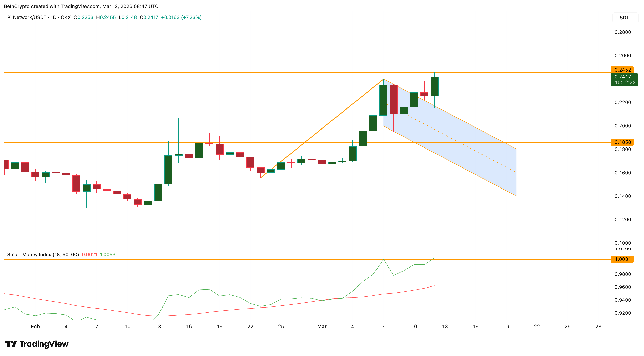
Task: Click the TradingView logo icon
Action: tap(10, 343)
